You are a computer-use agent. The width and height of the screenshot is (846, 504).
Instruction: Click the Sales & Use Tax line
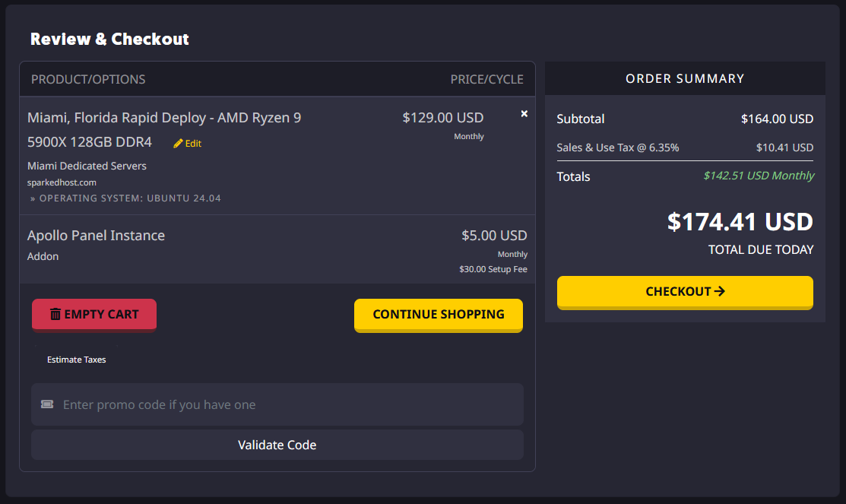[617, 147]
